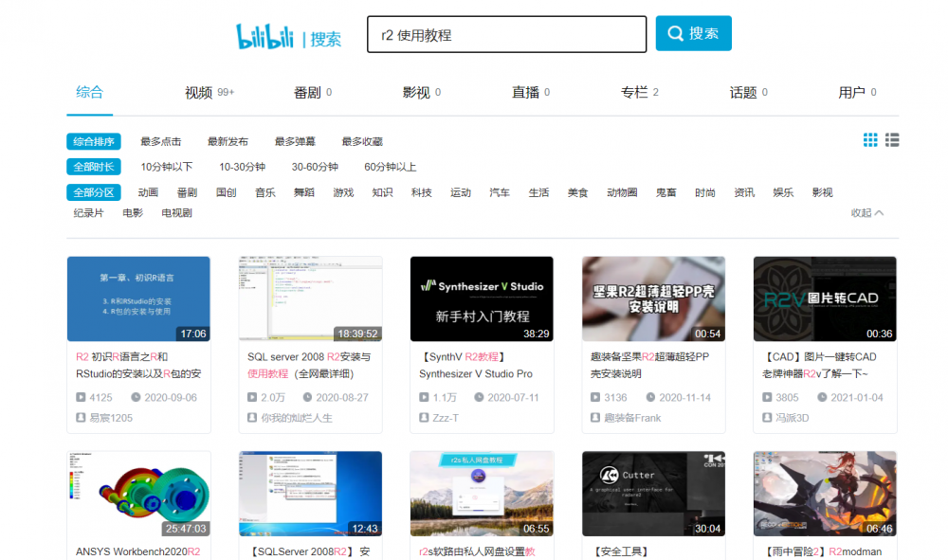Viewport: 948px width, 560px height.
Task: Open the R2V 图片转CAD thumbnail
Action: (825, 299)
